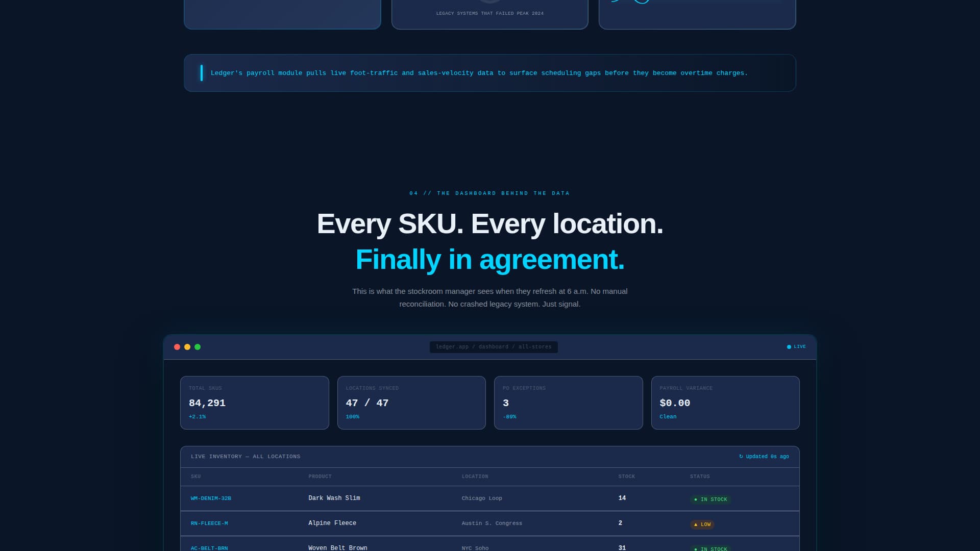Open the Total SKUs 84,291 card
Viewport: 980px width, 551px height.
[255, 403]
